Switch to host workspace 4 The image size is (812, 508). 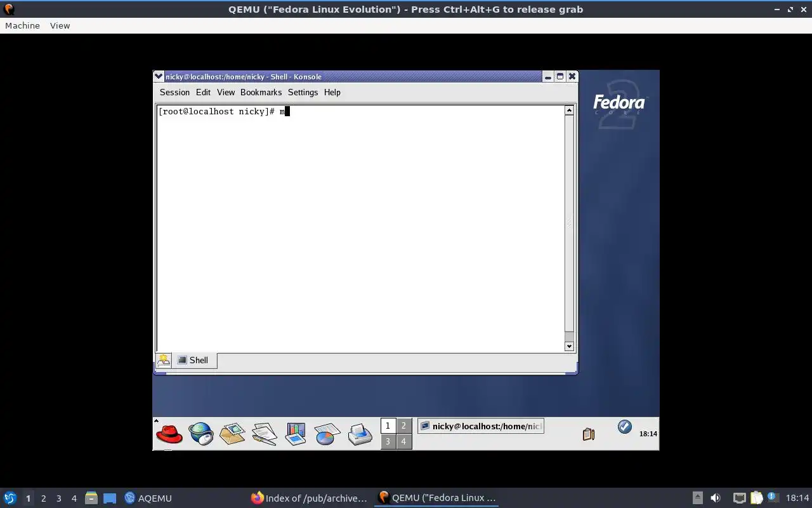pos(74,498)
